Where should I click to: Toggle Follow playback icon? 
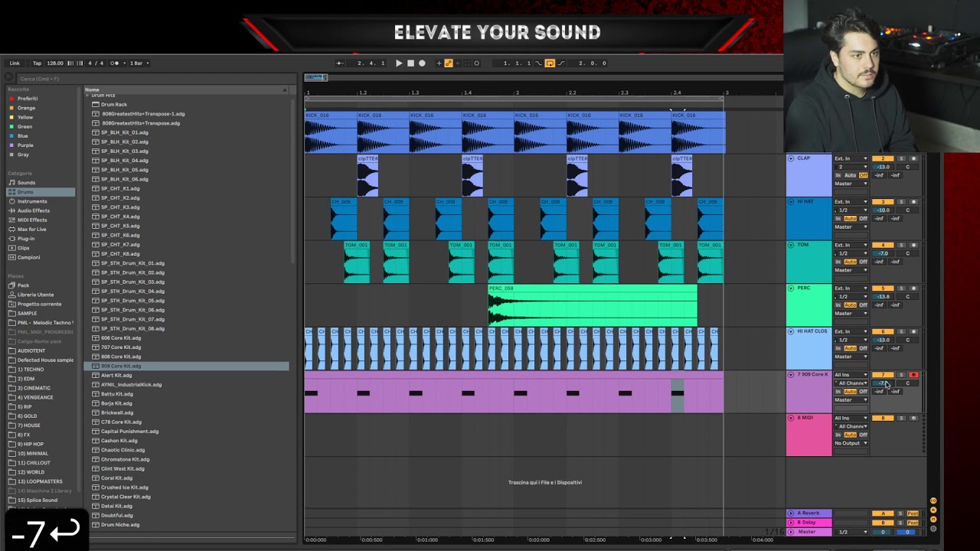340,63
